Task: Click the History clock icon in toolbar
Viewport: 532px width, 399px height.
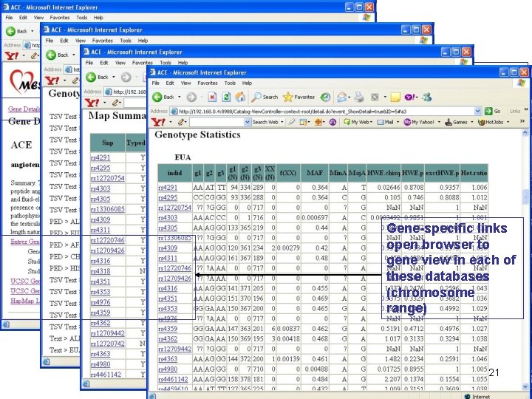Action: pos(325,97)
